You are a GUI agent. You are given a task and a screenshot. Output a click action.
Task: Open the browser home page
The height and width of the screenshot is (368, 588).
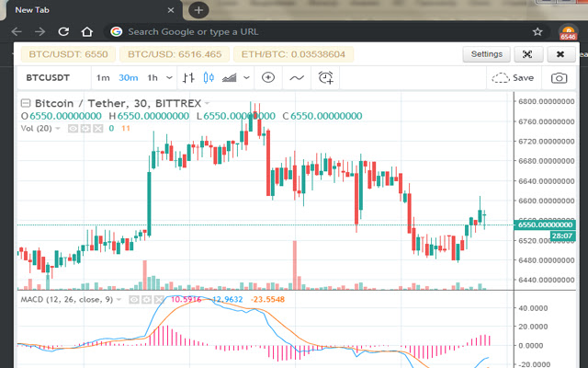point(86,31)
